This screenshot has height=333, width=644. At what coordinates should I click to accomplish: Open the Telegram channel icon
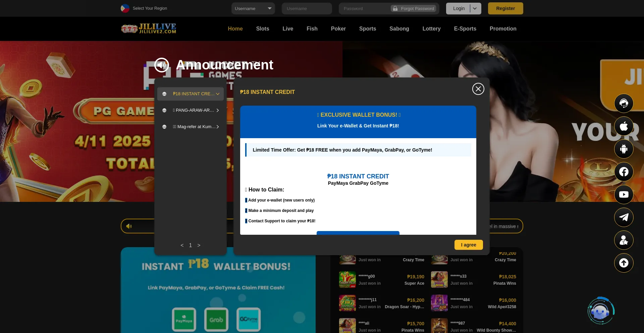point(623,217)
